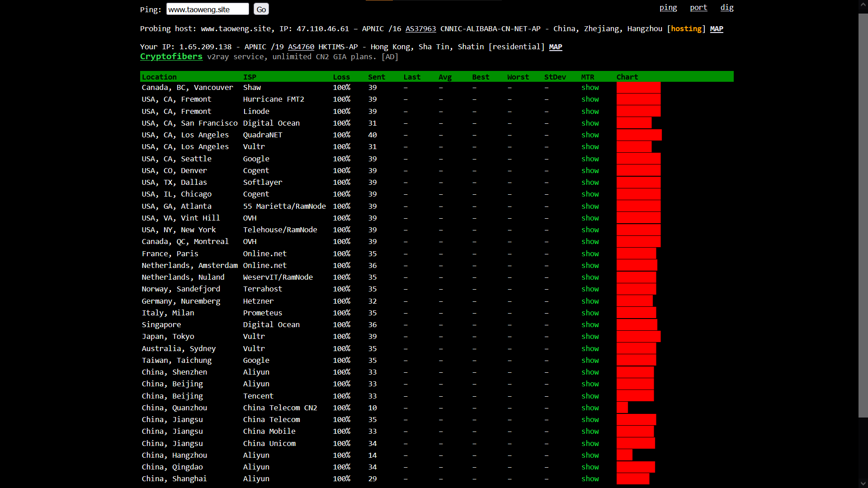Show MTR for Germany Nuremberg Hetzner
Screen dimensions: 868x488
pos(590,301)
